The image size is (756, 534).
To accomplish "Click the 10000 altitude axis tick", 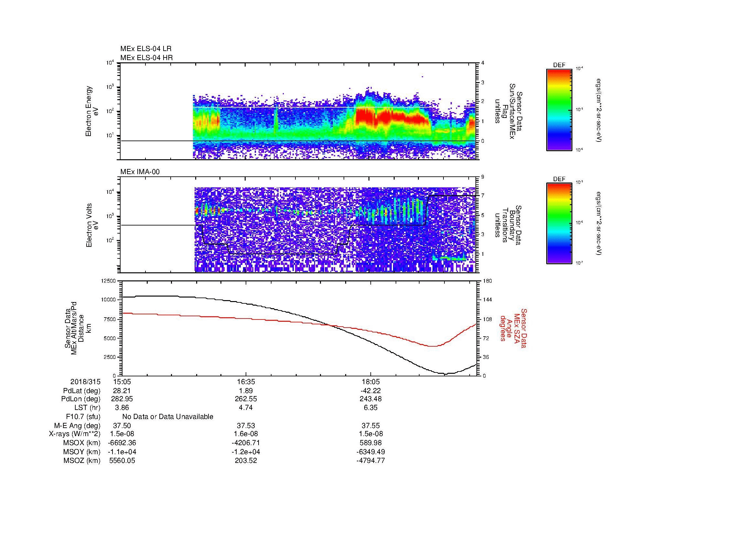I will point(109,300).
